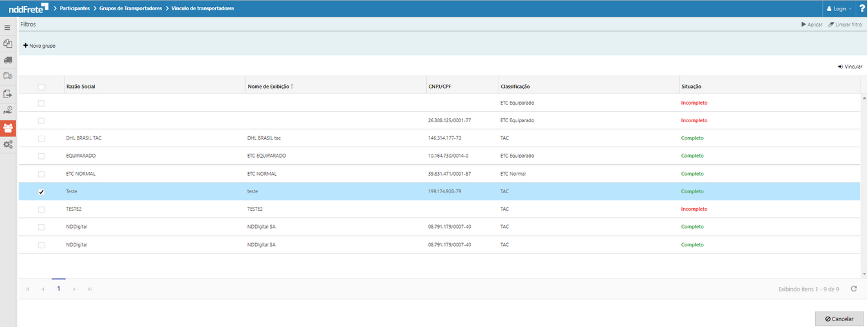Click the Cancelar button

[839, 319]
